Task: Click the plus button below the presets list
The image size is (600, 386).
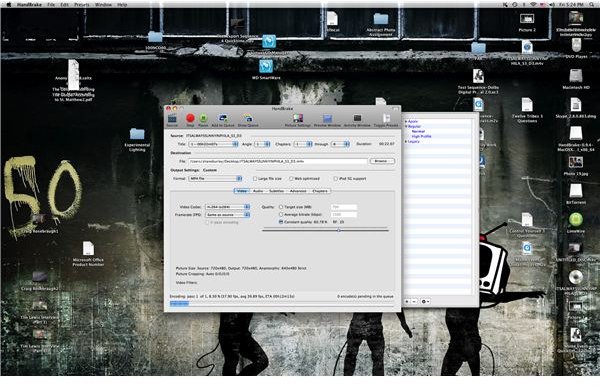Action: (x=407, y=301)
